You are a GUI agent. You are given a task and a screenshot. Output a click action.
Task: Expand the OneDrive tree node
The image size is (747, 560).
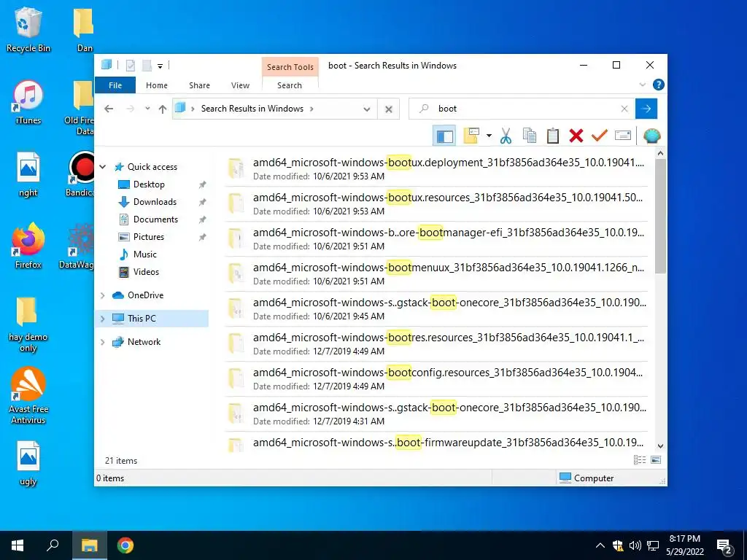102,295
